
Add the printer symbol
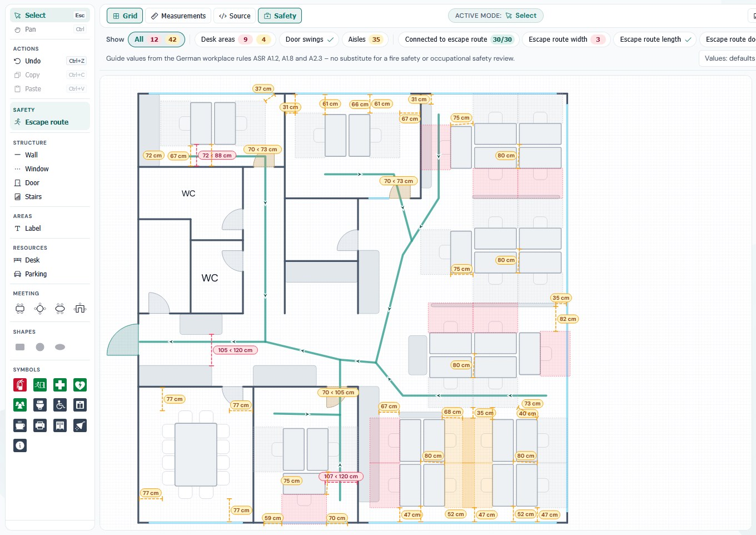(40, 425)
